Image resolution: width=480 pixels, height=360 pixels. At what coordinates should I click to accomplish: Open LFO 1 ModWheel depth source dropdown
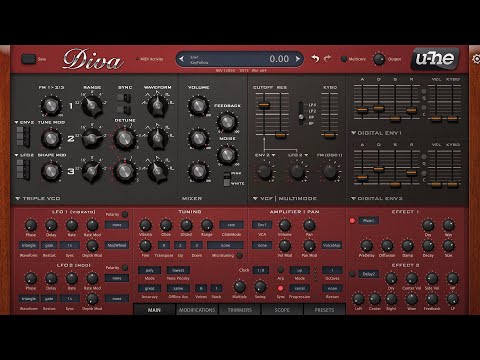[x=117, y=245]
